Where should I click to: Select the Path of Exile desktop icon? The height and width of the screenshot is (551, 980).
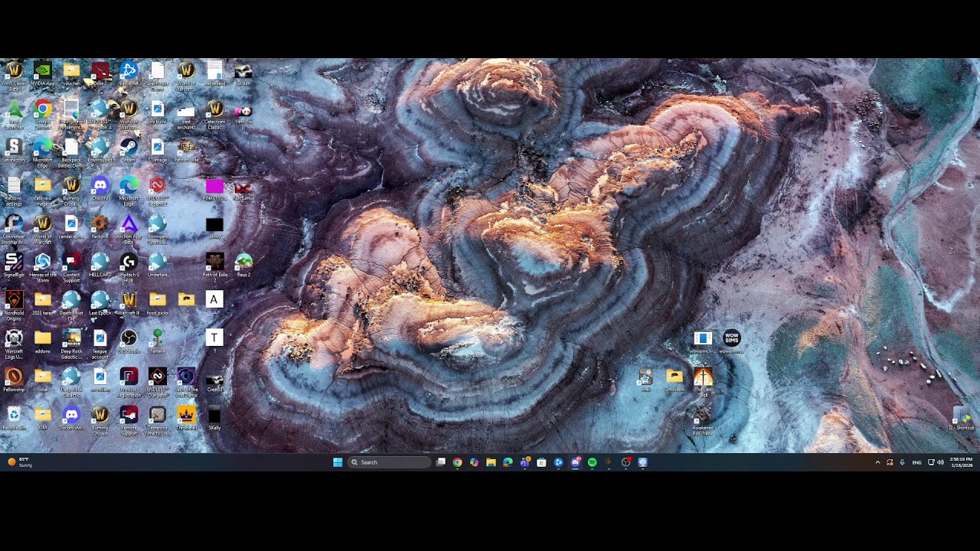[x=186, y=149]
